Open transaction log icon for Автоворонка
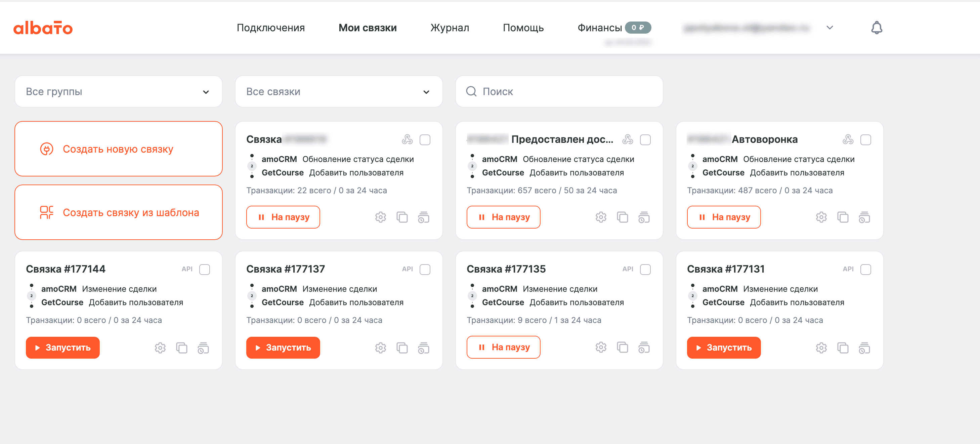Viewport: 980px width, 444px height. tap(864, 217)
